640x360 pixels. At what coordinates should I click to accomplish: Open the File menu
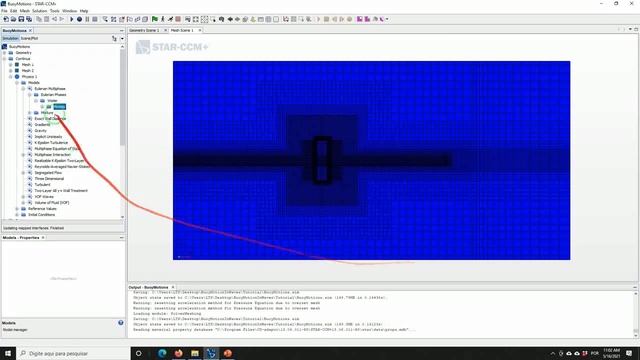4,11
